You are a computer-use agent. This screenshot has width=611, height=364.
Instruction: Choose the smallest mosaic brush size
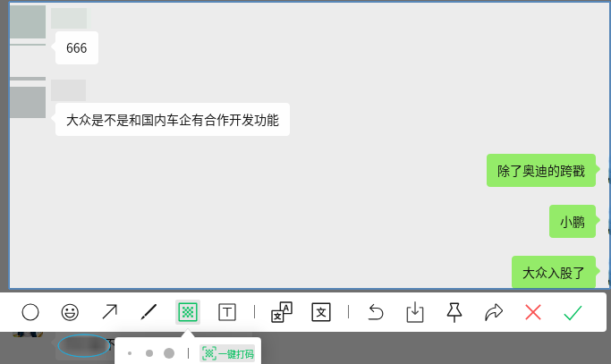coord(130,353)
